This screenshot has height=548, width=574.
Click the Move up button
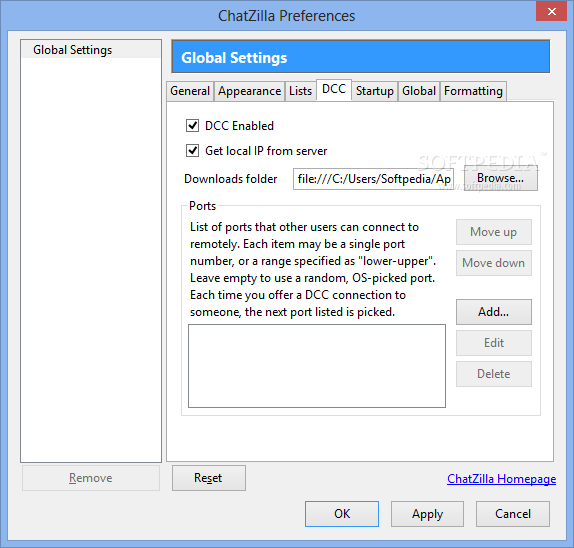(493, 232)
